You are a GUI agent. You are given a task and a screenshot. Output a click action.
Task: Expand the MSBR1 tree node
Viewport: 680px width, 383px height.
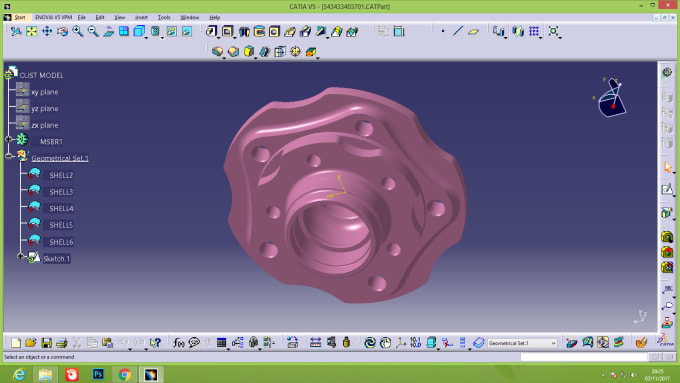coord(8,139)
